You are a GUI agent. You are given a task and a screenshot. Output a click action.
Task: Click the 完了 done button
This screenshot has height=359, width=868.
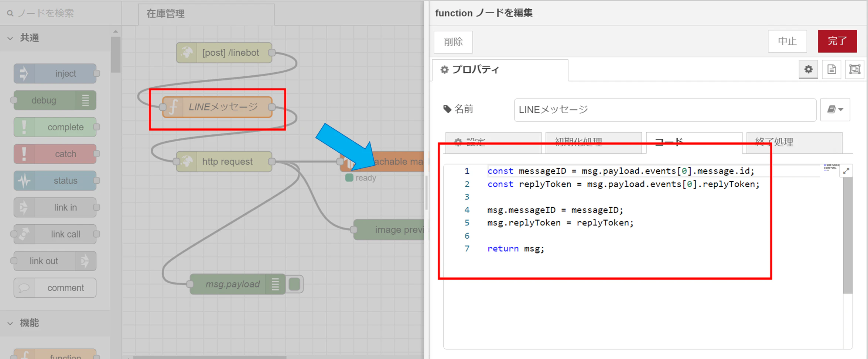tap(837, 41)
